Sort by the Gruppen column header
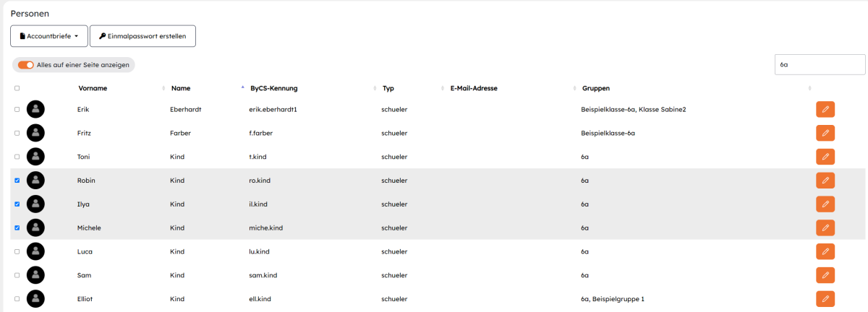Screen dimensions: 868x312 point(596,88)
